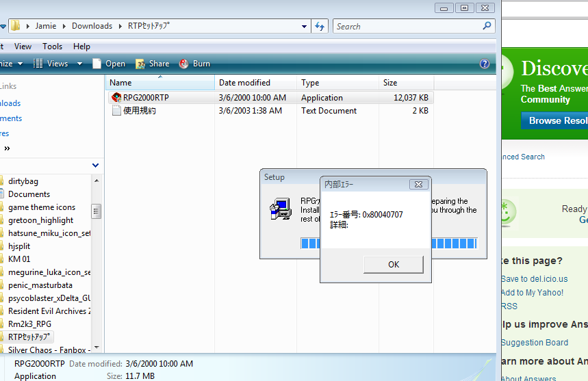Click the Explorer help question-mark icon

tap(485, 64)
